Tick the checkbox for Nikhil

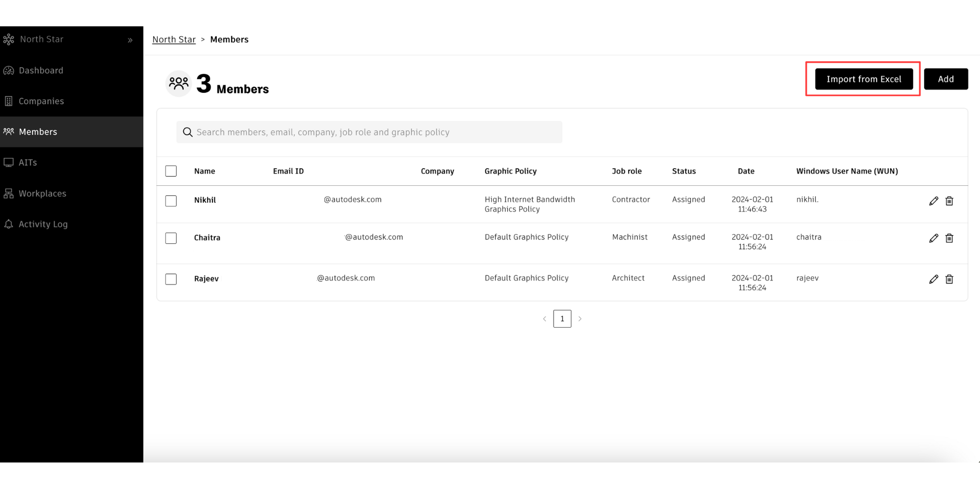(171, 201)
